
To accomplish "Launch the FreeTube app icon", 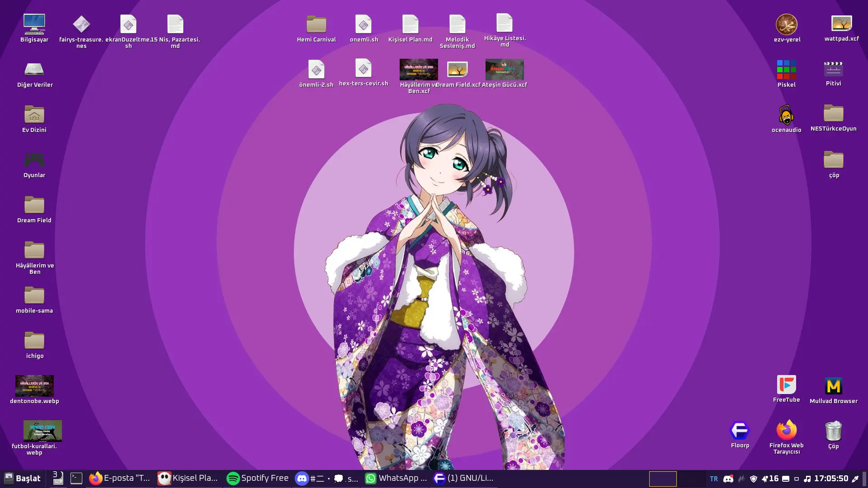I will click(787, 385).
